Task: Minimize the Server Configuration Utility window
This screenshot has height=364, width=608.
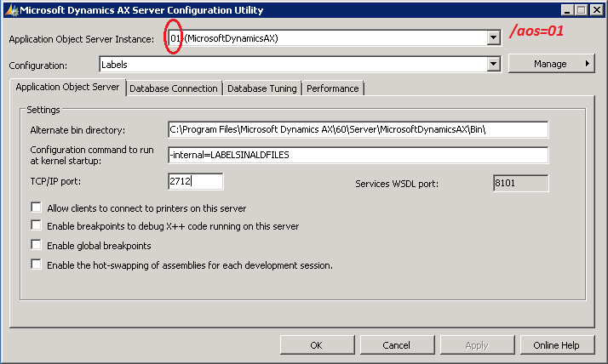Action: (x=567, y=10)
